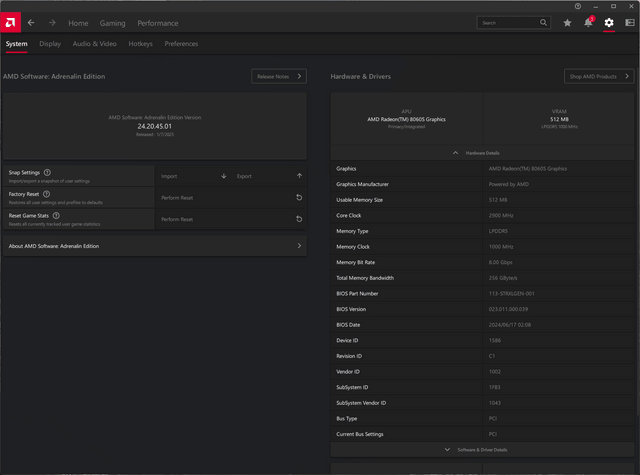The width and height of the screenshot is (640, 475).
Task: Select the Device ID row
Action: click(482, 340)
